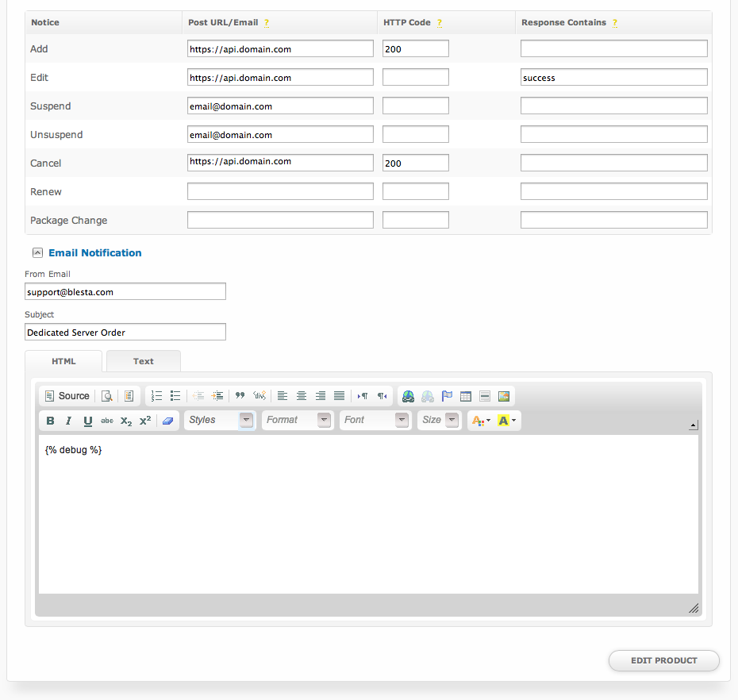The image size is (738, 700).
Task: Switch to the Text tab
Action: [144, 361]
